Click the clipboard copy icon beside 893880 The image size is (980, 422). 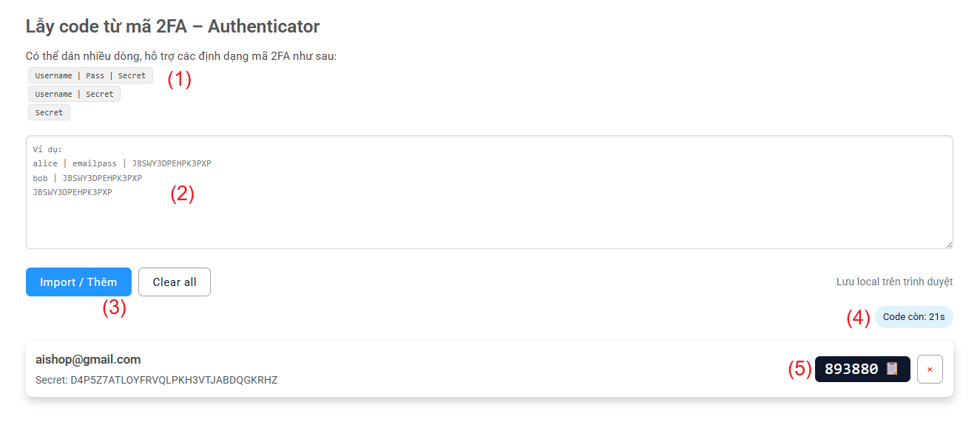(892, 369)
